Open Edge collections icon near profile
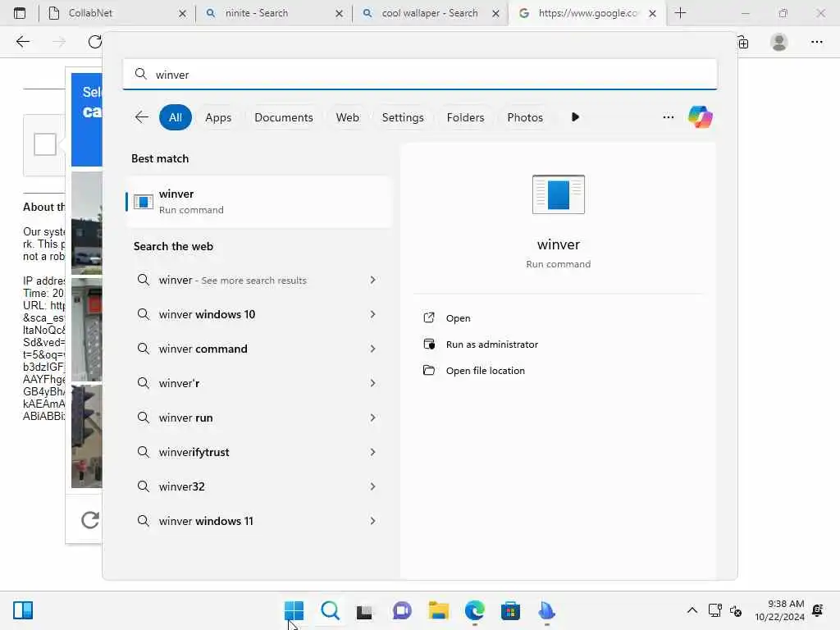 point(743,43)
